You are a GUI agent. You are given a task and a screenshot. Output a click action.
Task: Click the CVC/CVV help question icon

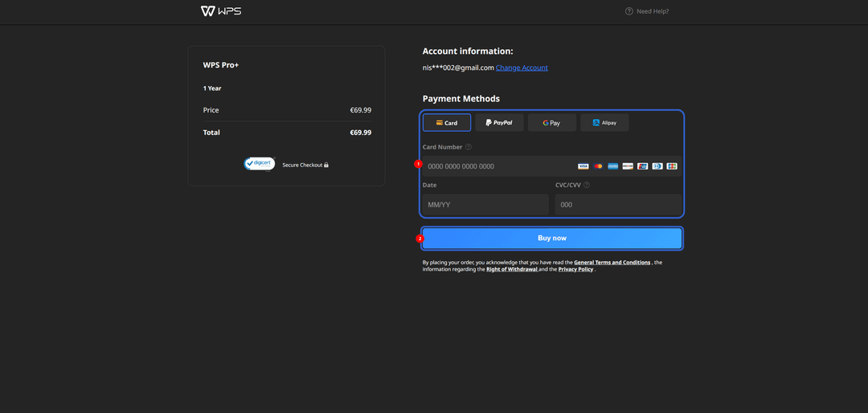[x=586, y=185]
